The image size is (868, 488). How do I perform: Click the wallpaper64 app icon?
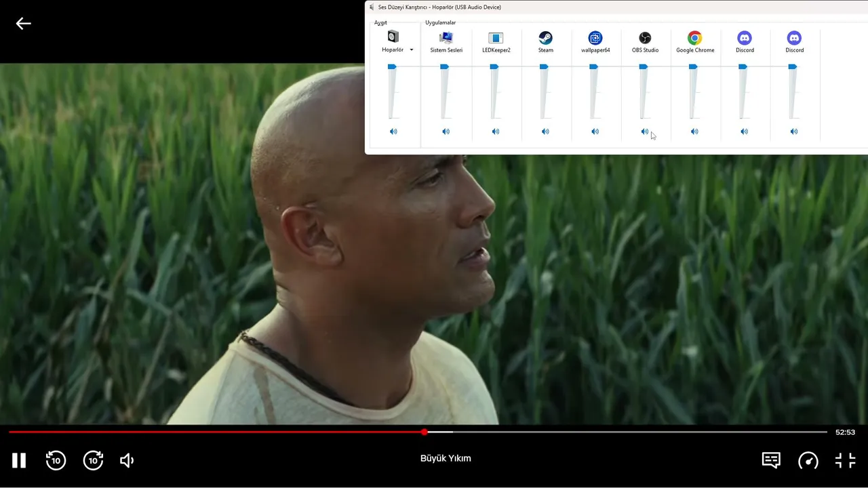595,37
